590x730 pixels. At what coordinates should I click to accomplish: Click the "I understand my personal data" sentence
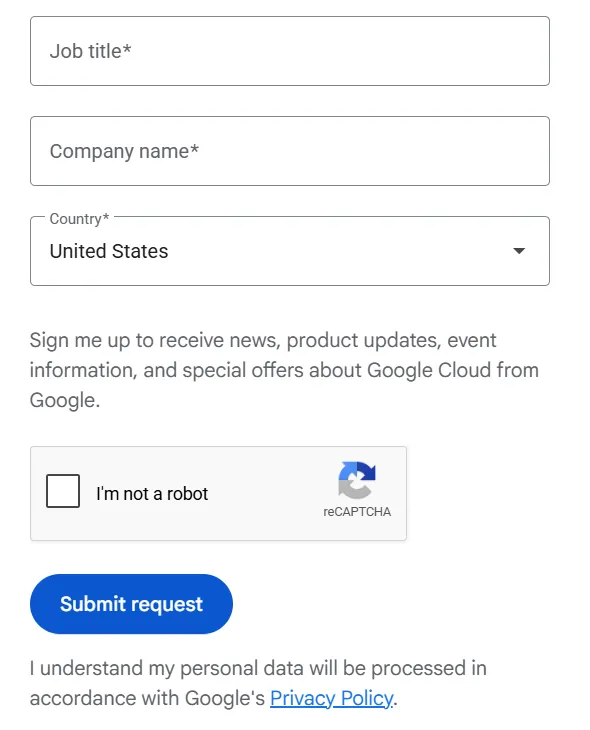coord(258,683)
